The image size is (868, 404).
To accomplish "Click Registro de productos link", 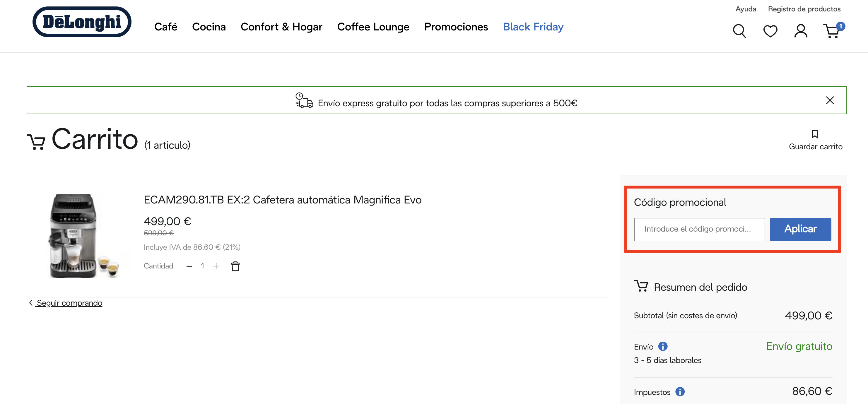I will click(804, 9).
